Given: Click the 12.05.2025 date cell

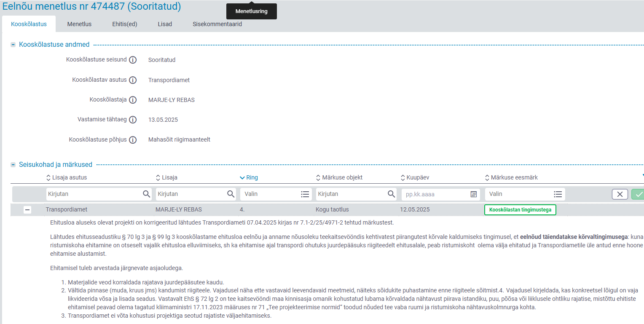Looking at the screenshot, I should (x=415, y=209).
